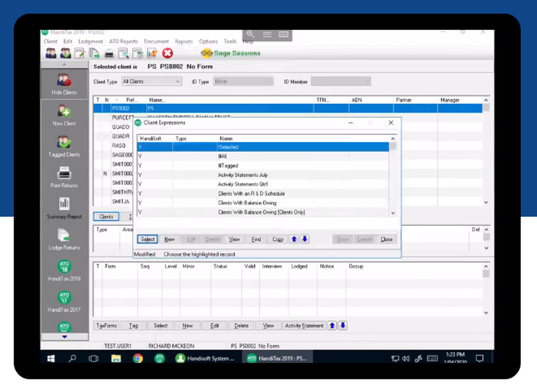Click Find button in Client Expressions dialog
The width and height of the screenshot is (537, 392).
pos(256,239)
